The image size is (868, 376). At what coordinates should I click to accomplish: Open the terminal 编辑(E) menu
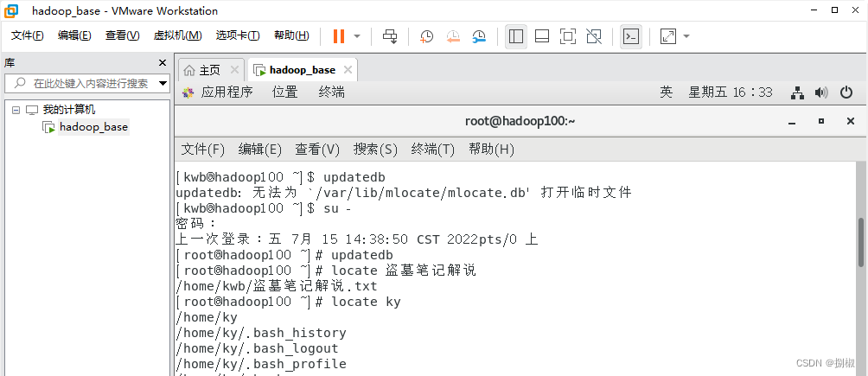260,149
